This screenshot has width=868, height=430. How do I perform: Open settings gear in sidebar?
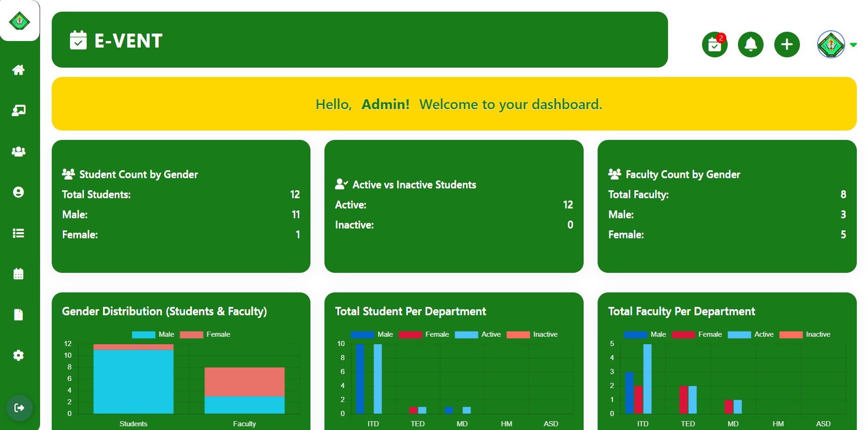point(19,355)
